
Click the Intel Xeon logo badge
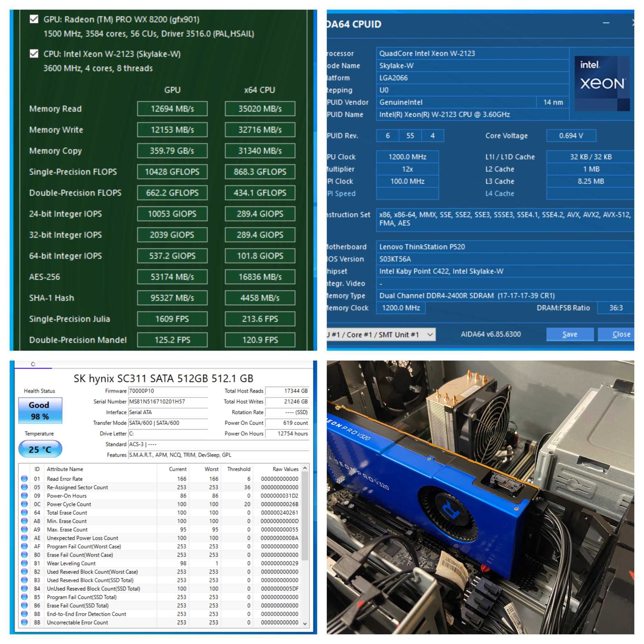pos(602,83)
